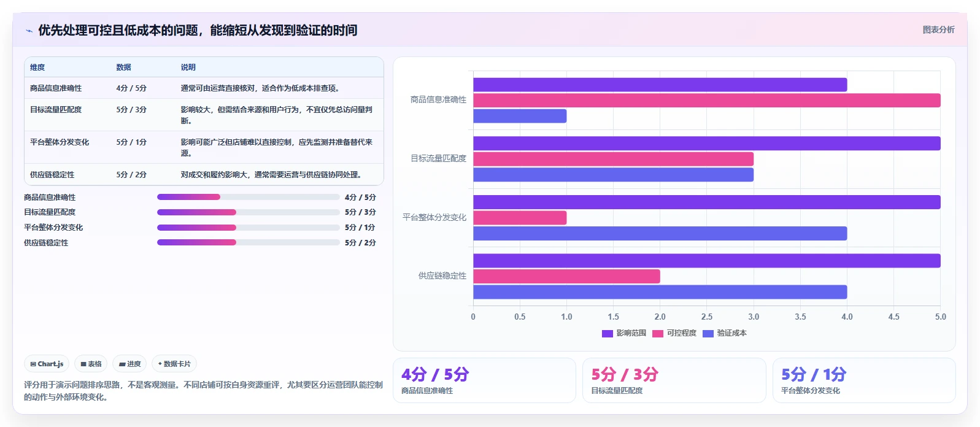
Task: Click the 平台整体分发变化 progress bar
Action: 249,227
